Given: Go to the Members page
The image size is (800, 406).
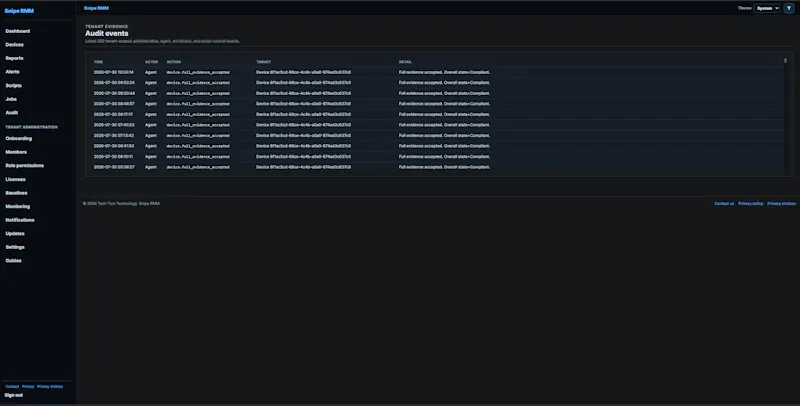Looking at the screenshot, I should [16, 152].
